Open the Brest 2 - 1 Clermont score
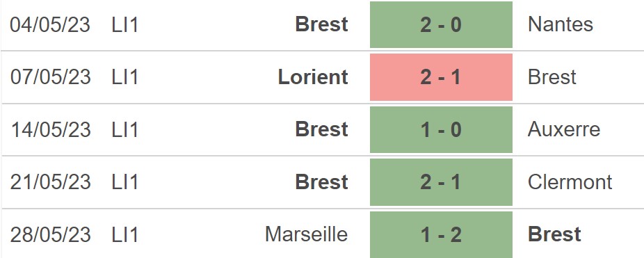This screenshot has width=644, height=258. click(x=441, y=182)
